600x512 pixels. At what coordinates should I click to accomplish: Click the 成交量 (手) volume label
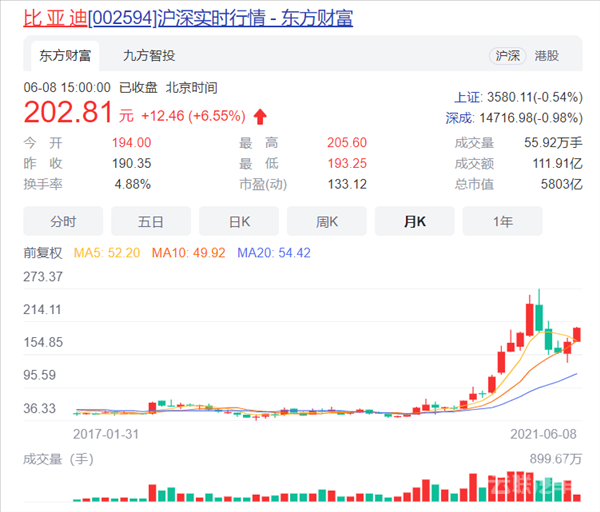tap(58, 459)
